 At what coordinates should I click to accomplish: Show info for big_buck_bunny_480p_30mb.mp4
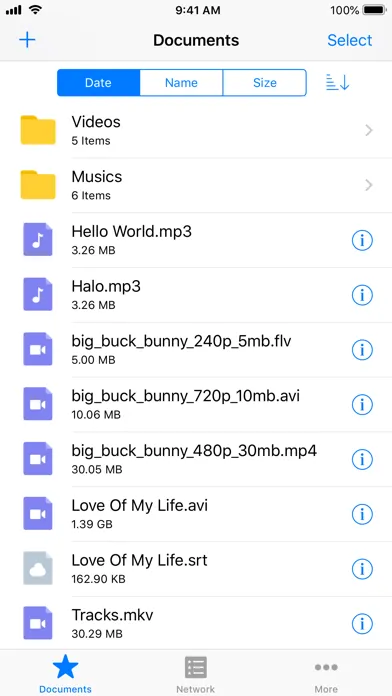click(362, 460)
